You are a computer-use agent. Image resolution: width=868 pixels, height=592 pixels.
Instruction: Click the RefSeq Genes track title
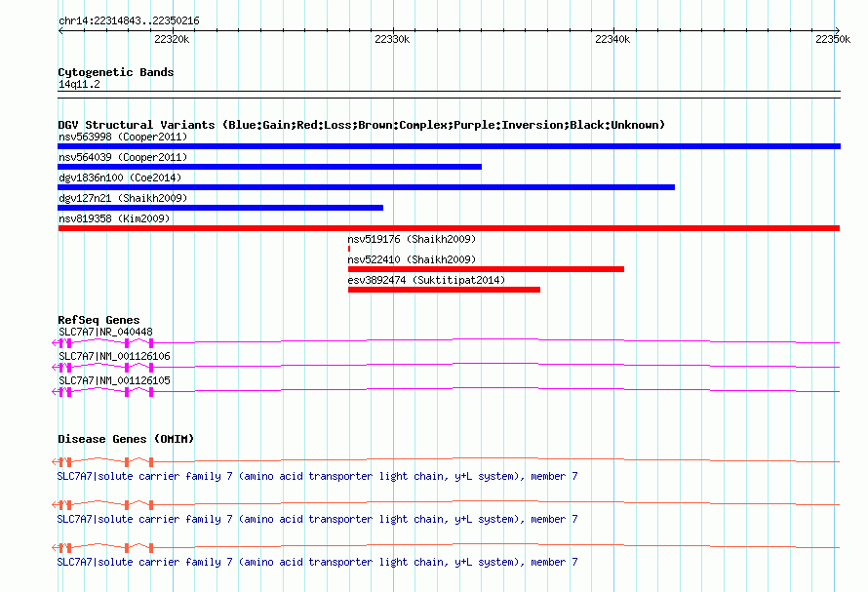click(99, 320)
